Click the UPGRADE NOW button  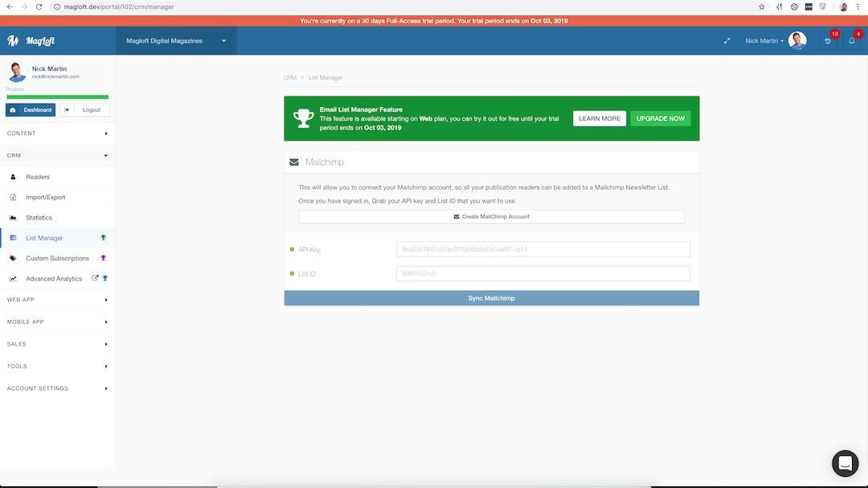[661, 118]
